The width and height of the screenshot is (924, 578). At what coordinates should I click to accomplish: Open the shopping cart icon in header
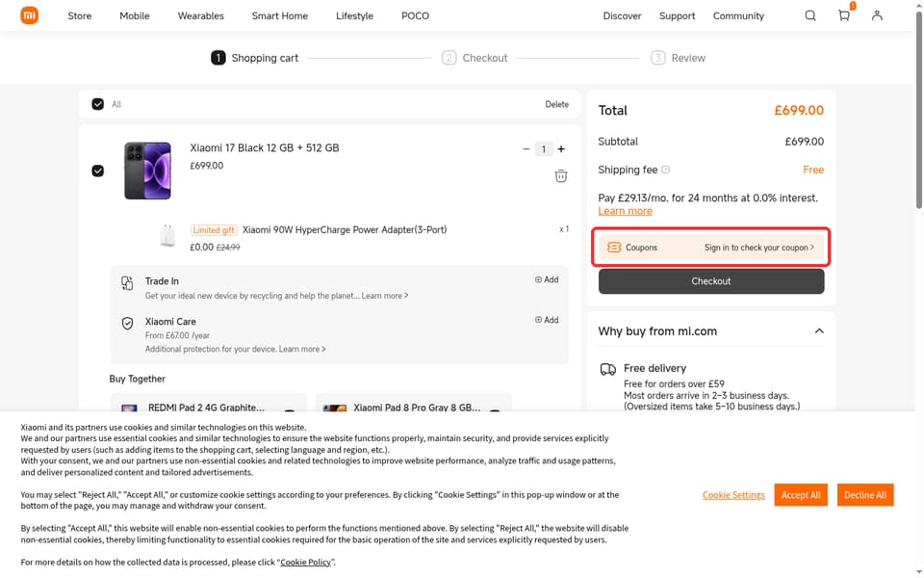coord(844,15)
